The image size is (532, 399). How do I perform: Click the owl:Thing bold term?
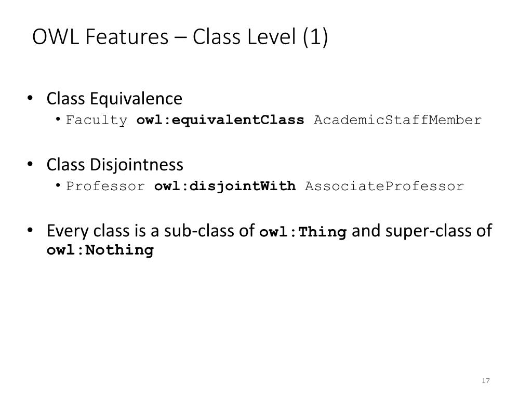pyautogui.click(x=303, y=232)
